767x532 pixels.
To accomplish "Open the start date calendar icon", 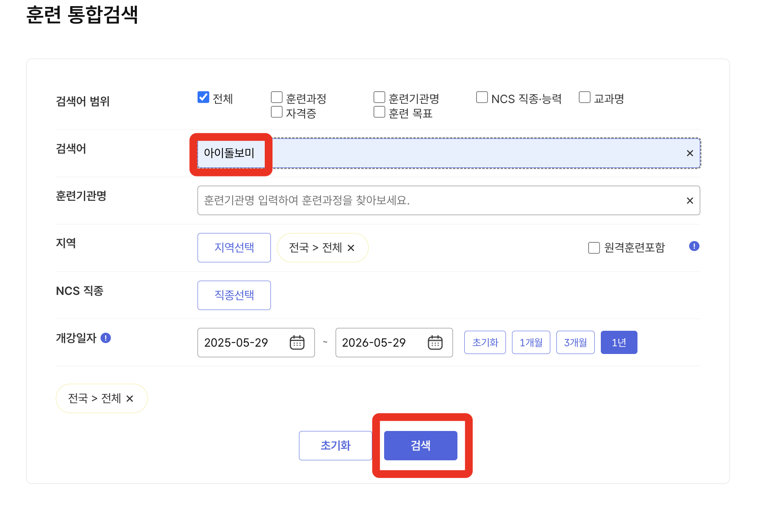I will (297, 343).
